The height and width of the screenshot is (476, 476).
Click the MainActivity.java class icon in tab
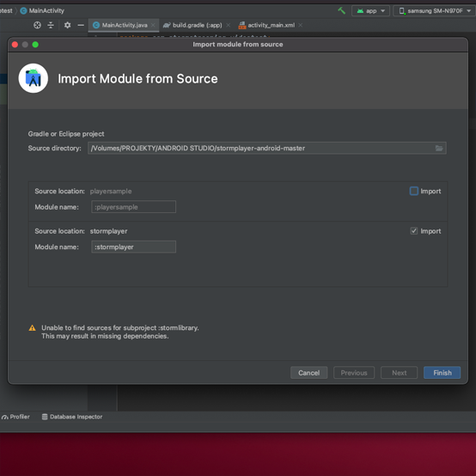96,25
